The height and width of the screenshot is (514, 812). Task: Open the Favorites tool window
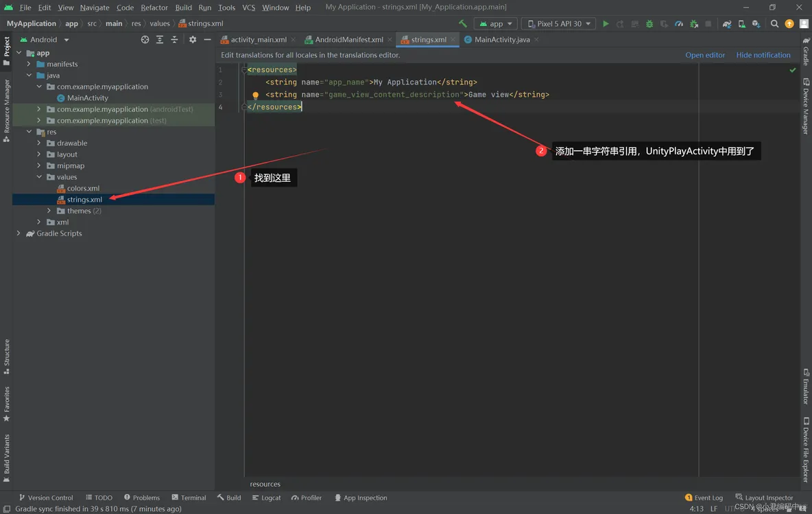point(6,404)
